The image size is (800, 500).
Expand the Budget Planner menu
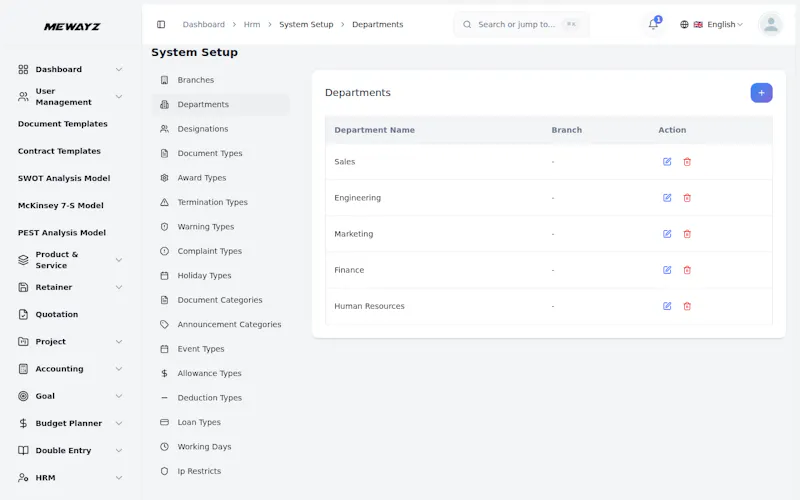[70, 423]
